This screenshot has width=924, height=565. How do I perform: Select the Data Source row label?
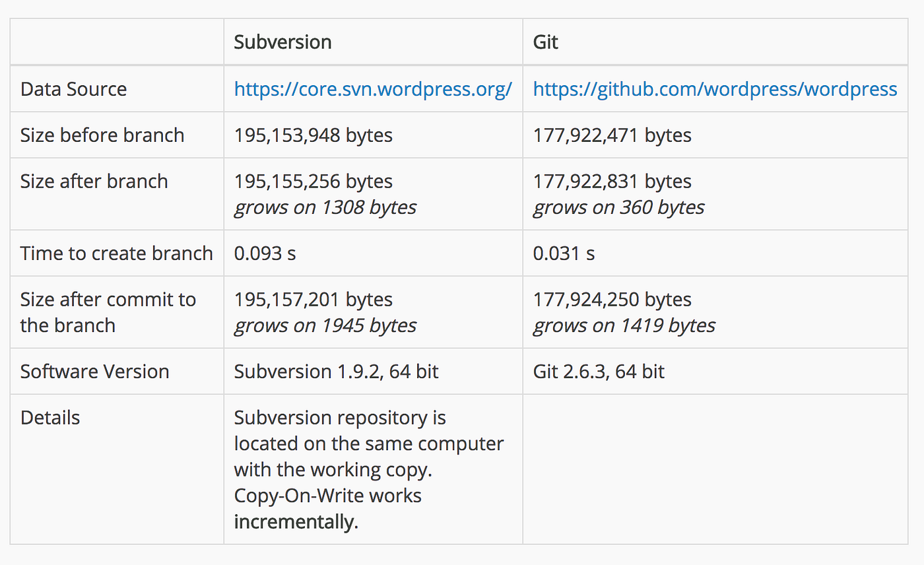[x=73, y=89]
